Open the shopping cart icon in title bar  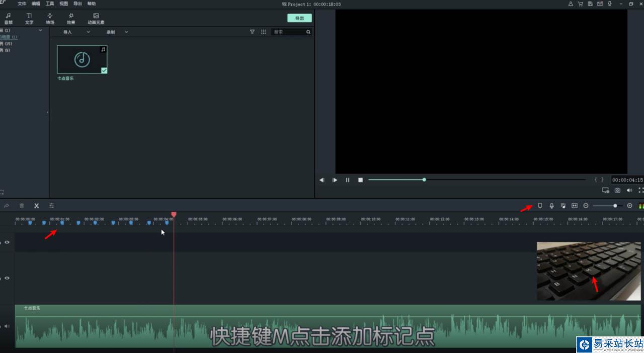[580, 4]
